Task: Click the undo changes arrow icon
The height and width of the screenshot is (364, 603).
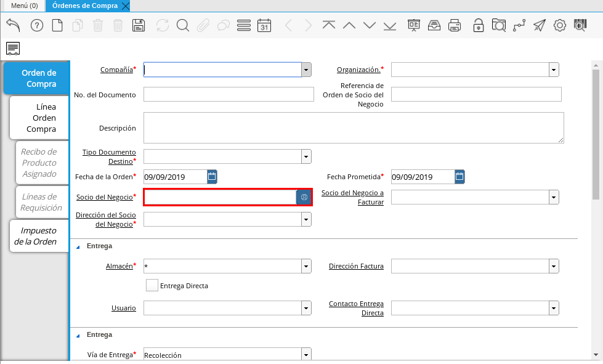Action: (13, 25)
